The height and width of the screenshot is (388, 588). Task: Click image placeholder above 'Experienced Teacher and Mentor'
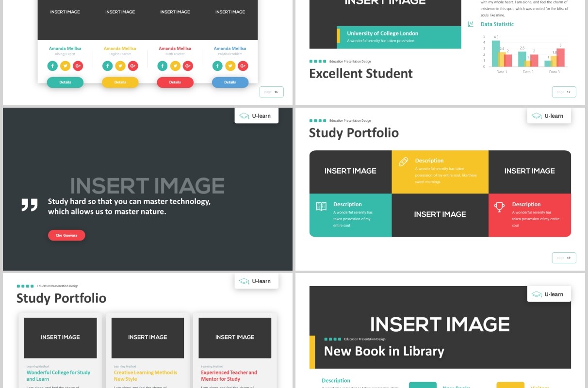tap(235, 338)
